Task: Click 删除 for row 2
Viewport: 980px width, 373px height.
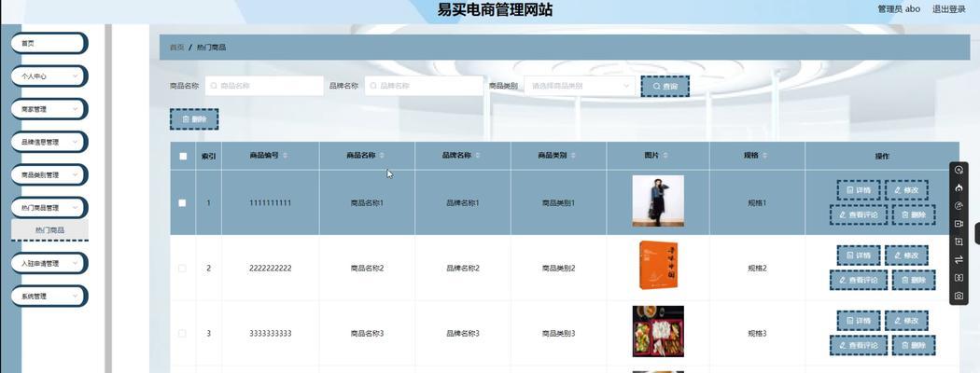Action: pos(914,280)
